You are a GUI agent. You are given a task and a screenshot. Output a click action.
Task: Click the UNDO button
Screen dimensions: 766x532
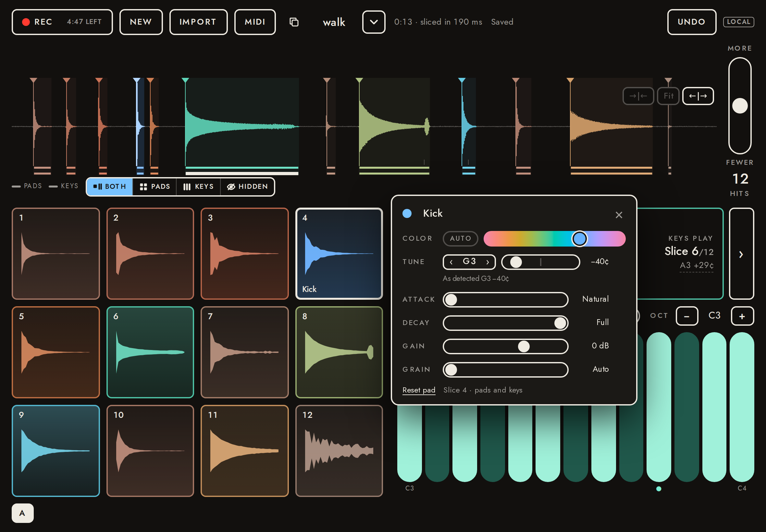pyautogui.click(x=691, y=22)
